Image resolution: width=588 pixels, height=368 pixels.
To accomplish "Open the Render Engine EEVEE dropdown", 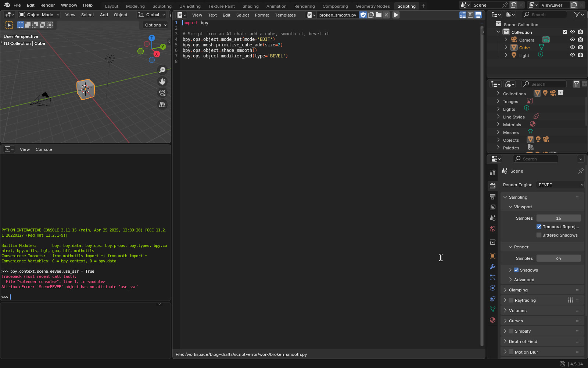I will point(560,185).
